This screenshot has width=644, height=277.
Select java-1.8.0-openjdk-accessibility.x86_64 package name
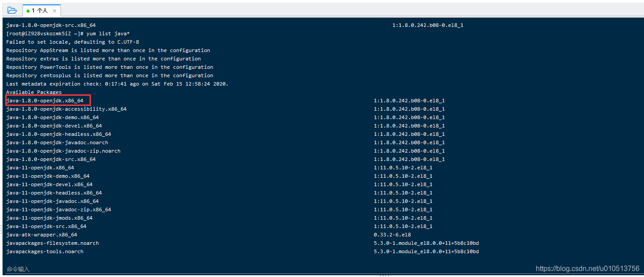coord(66,109)
